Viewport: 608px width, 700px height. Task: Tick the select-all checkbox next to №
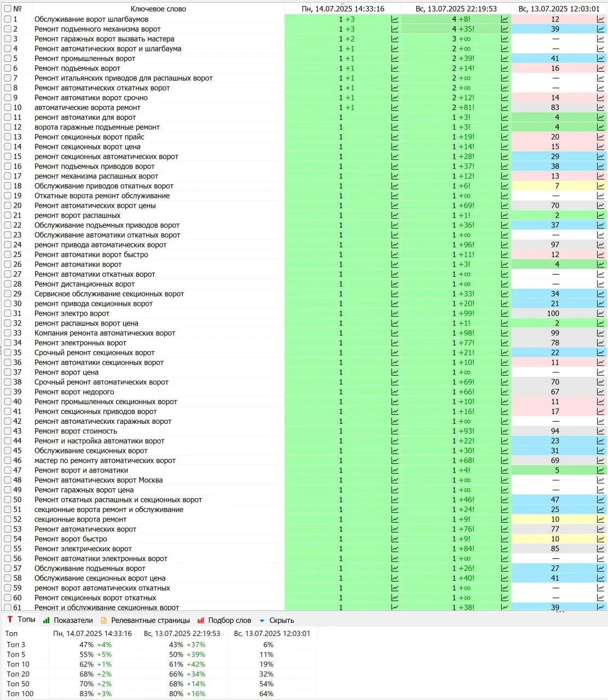click(8, 9)
